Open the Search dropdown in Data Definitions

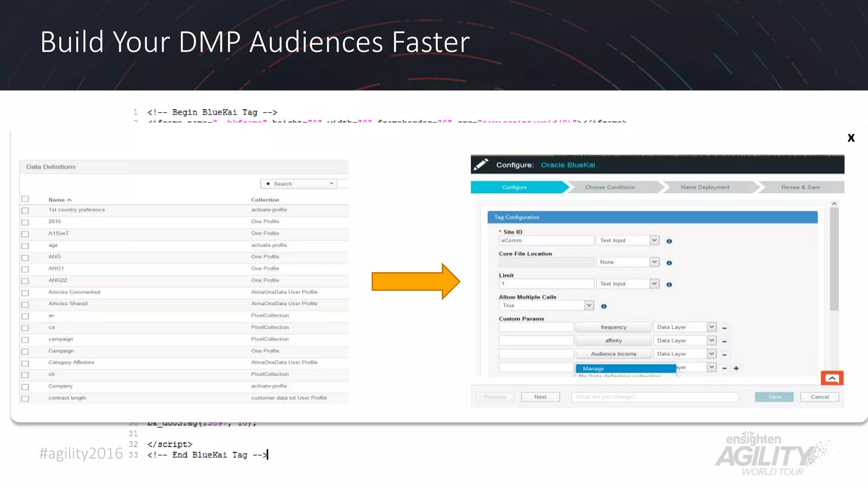[298, 184]
